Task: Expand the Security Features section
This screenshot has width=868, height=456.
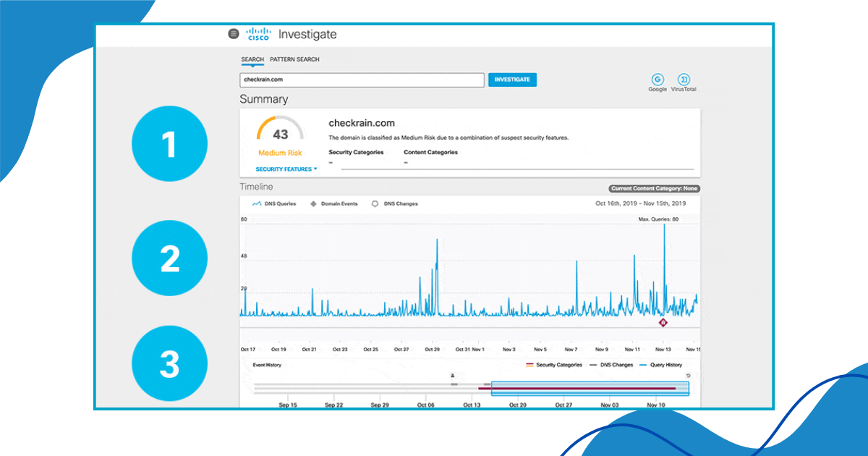Action: pyautogui.click(x=284, y=168)
